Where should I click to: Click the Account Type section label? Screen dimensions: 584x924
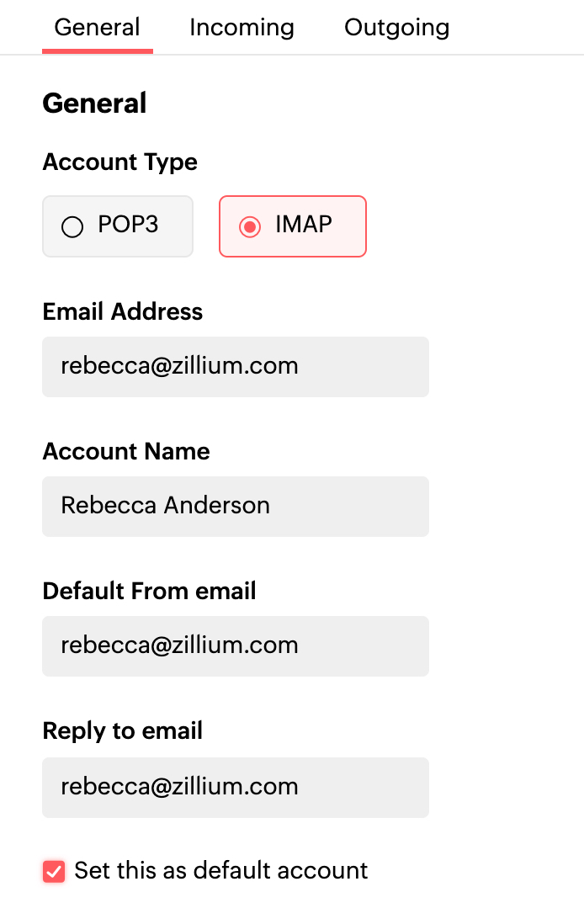point(119,162)
